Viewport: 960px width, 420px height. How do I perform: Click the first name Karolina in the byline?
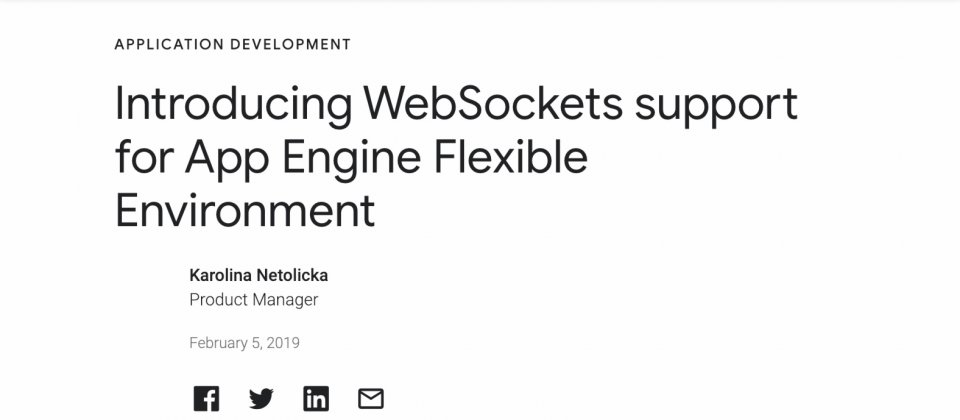[220, 276]
